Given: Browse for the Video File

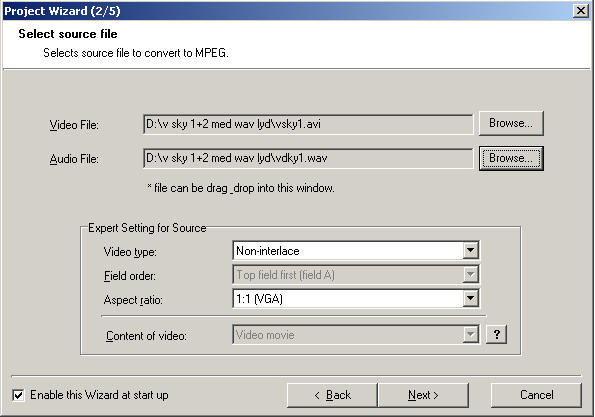Looking at the screenshot, I should point(511,123).
